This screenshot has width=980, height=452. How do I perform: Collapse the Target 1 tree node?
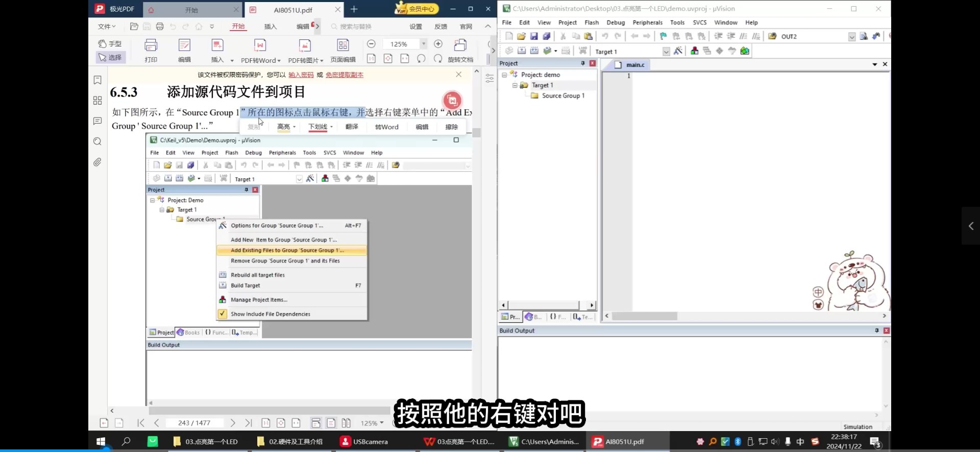pos(515,85)
